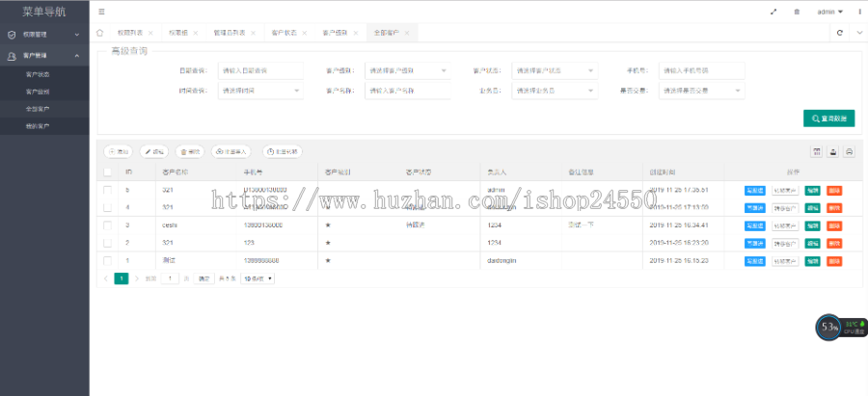The height and width of the screenshot is (396, 868).
Task: Open the tab options chevron beside refresh
Action: tap(859, 33)
